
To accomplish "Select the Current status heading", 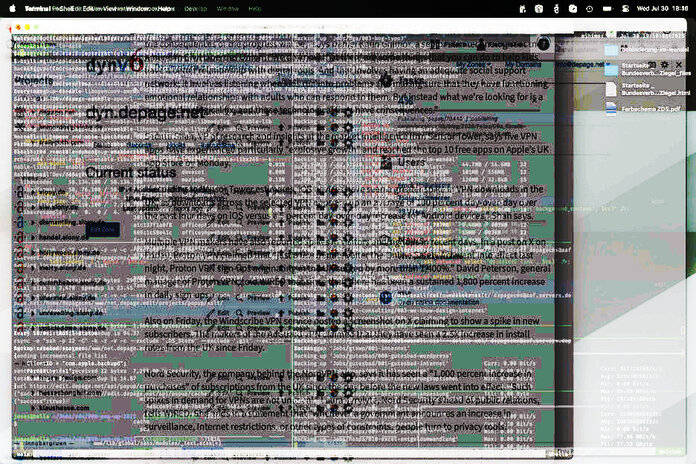I will (x=130, y=172).
